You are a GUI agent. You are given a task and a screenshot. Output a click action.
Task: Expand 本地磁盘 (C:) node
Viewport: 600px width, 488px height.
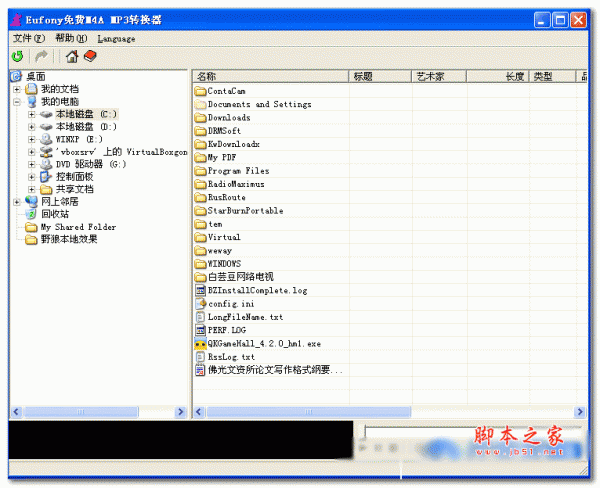(32, 114)
